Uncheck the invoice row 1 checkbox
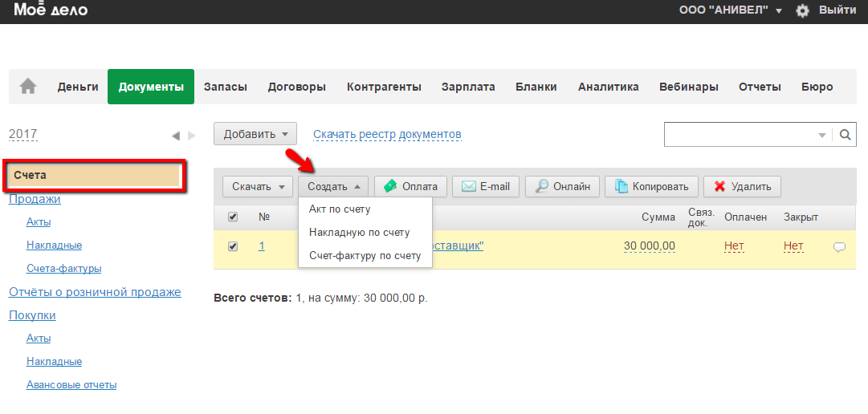The width and height of the screenshot is (868, 414). (x=233, y=246)
